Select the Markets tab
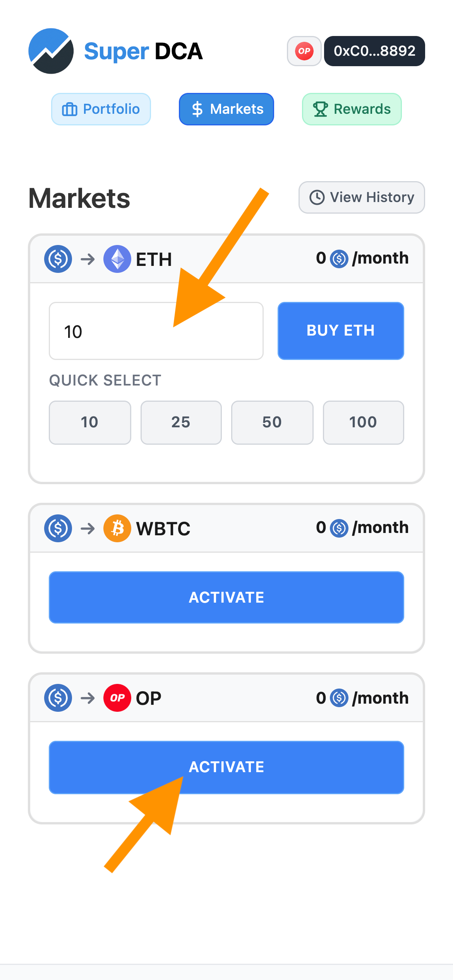This screenshot has width=453, height=980. (x=226, y=109)
